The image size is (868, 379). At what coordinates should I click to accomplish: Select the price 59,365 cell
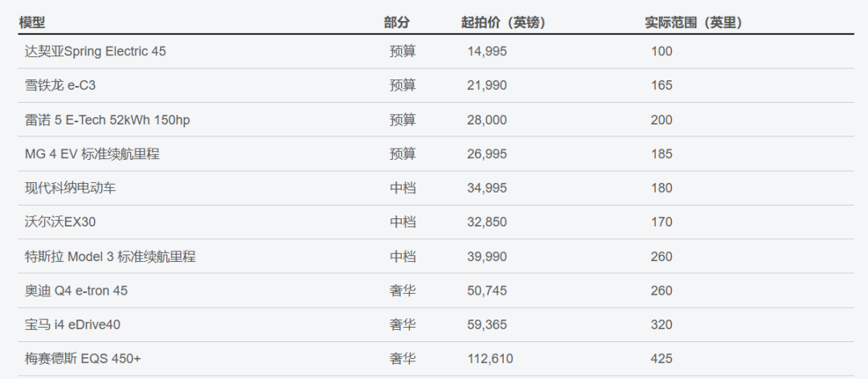487,324
